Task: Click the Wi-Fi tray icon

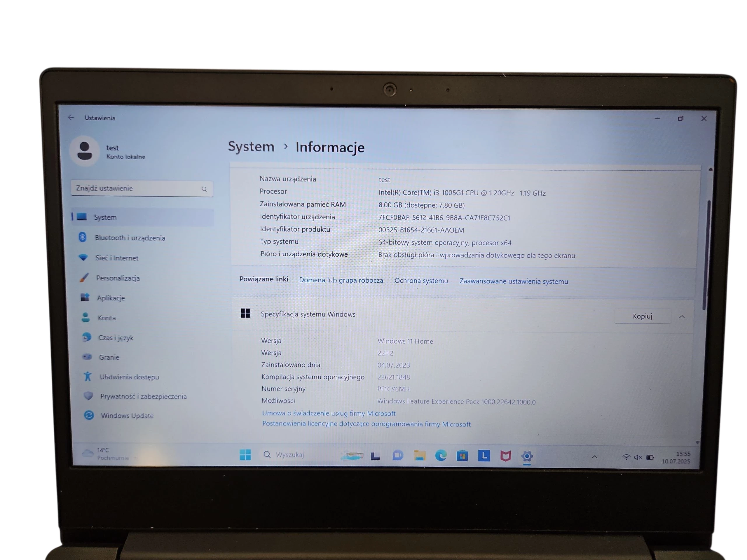Action: point(626,457)
